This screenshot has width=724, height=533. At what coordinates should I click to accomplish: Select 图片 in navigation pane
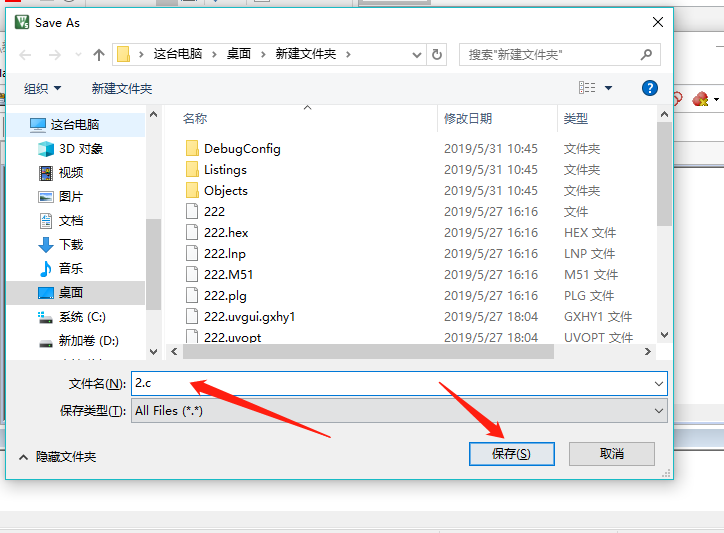[76, 197]
